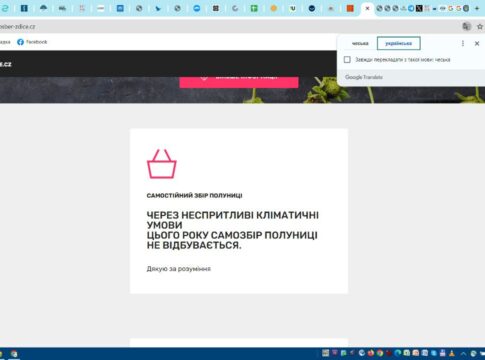Click the pink button in the hero banner
The image size is (485, 360).
coord(239,81)
